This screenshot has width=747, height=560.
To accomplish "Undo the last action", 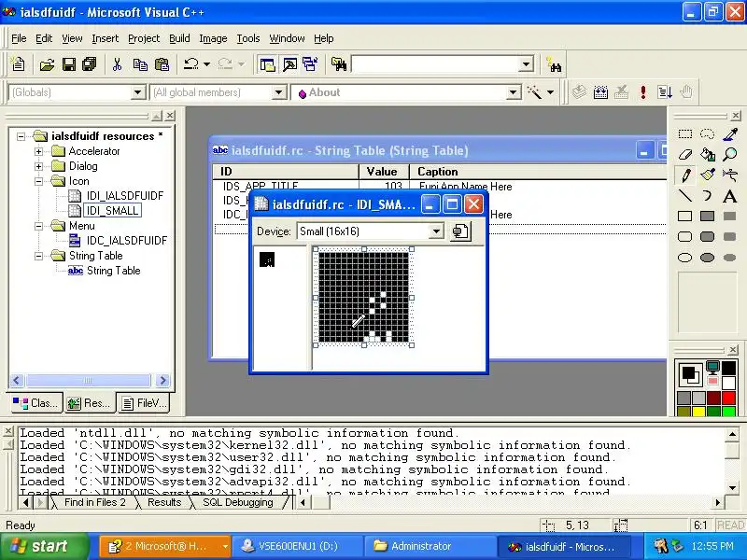I will click(x=191, y=64).
